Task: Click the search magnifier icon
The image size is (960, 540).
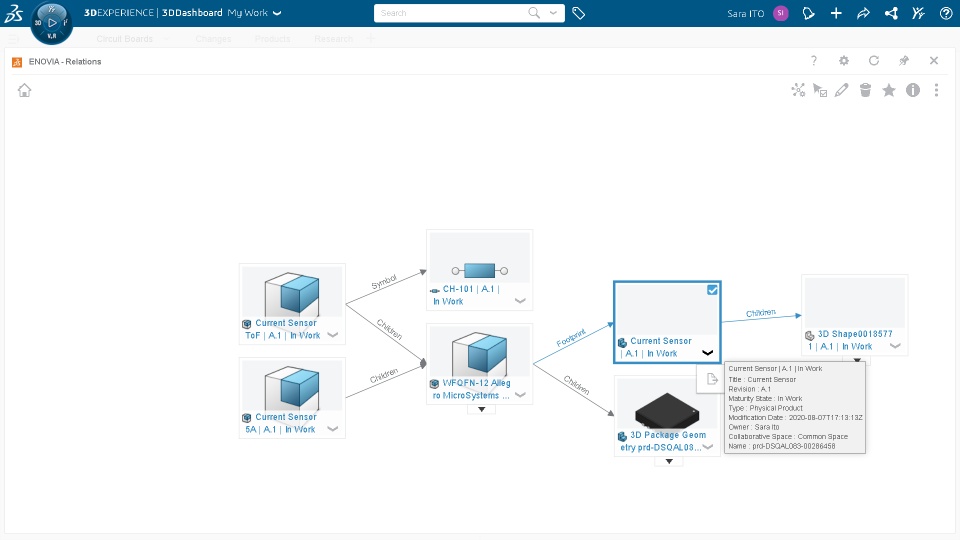Action: 534,13
